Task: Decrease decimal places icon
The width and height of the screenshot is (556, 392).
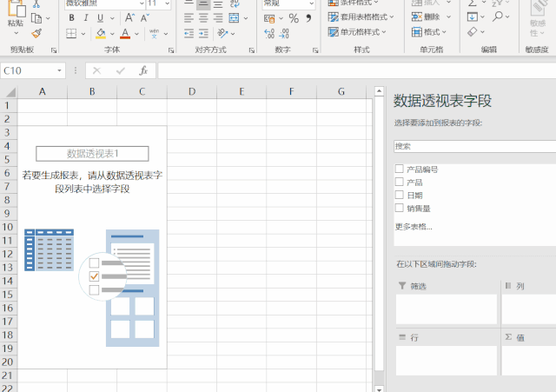Action: [284, 34]
